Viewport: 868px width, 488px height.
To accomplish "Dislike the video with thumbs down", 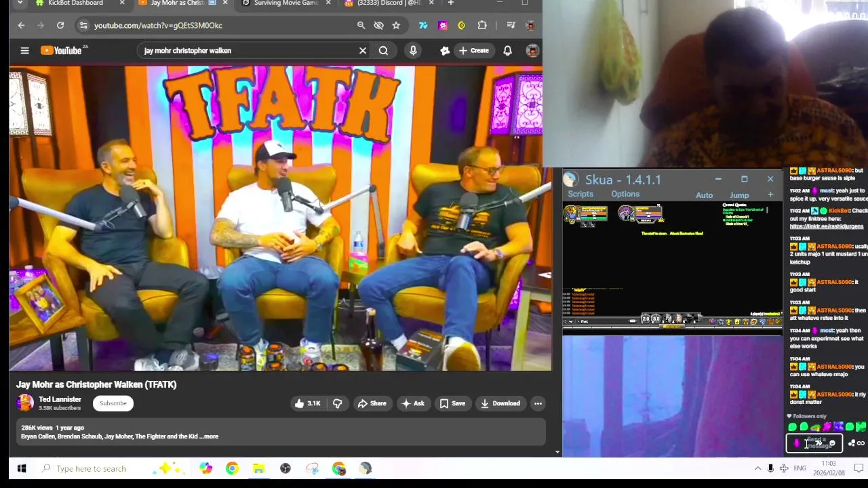I will point(338,403).
